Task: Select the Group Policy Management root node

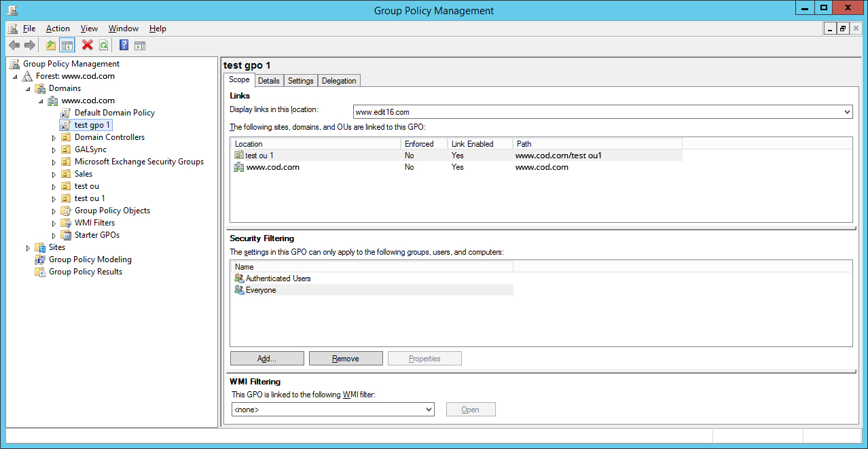Action: (x=71, y=64)
